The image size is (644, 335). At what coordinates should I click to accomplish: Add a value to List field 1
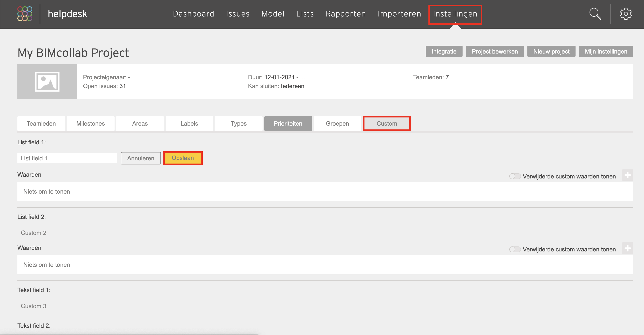point(628,175)
